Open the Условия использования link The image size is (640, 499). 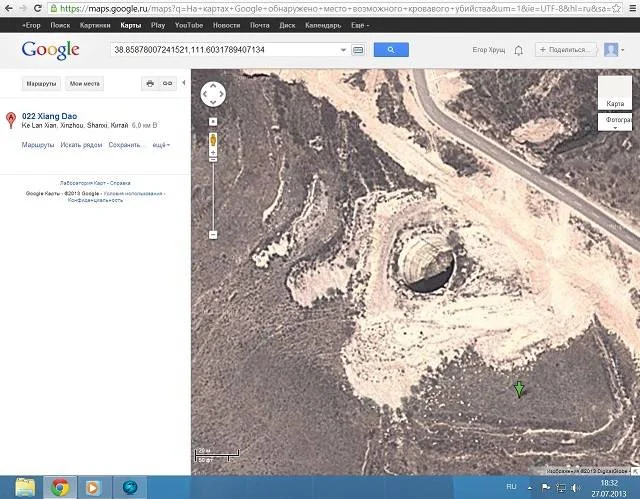click(x=133, y=193)
